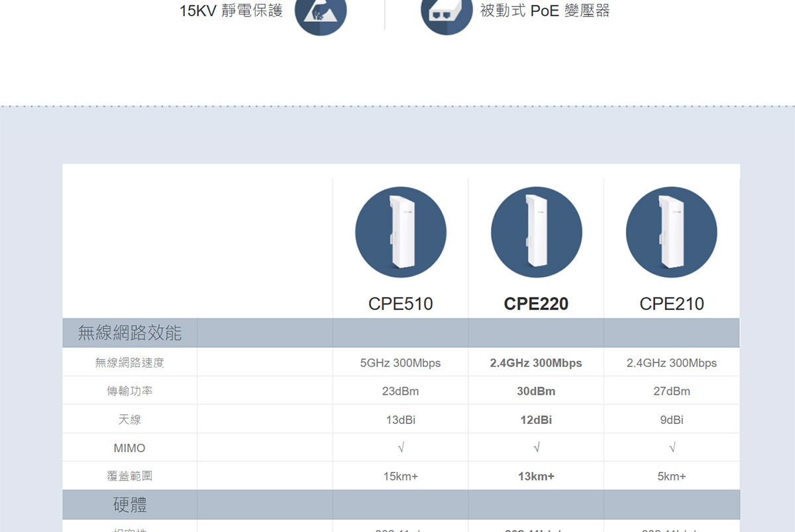Click the 無線網路效能 section header

pos(130,333)
